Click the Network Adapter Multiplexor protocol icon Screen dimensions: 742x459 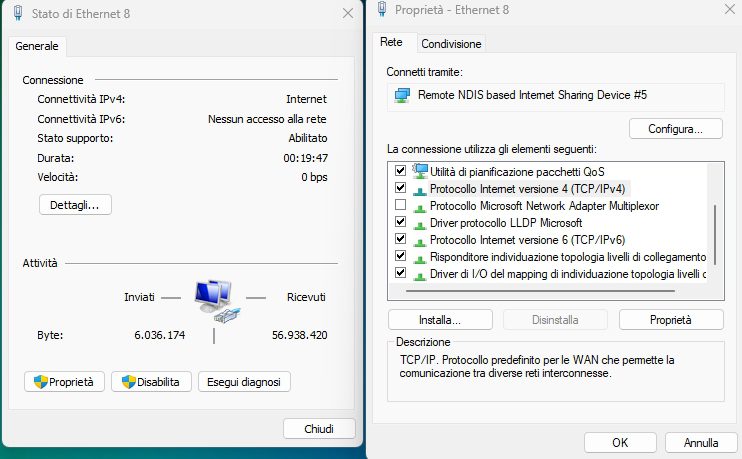click(420, 208)
